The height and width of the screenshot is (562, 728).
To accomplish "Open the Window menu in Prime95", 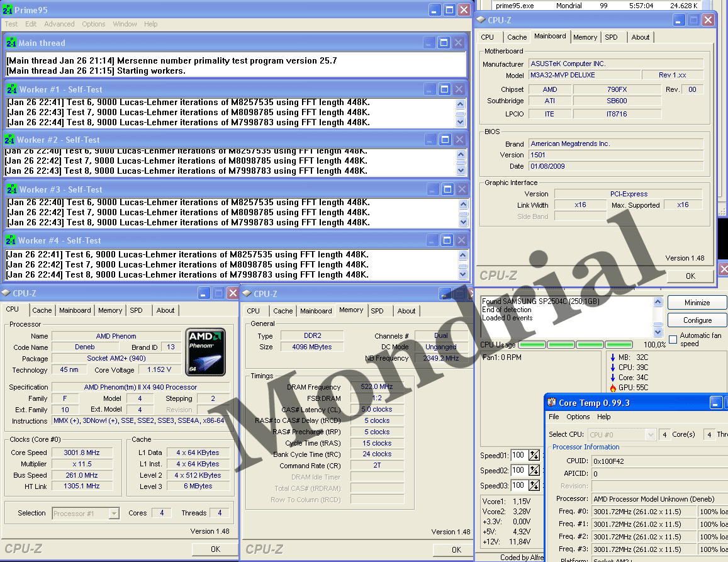I will [125, 24].
